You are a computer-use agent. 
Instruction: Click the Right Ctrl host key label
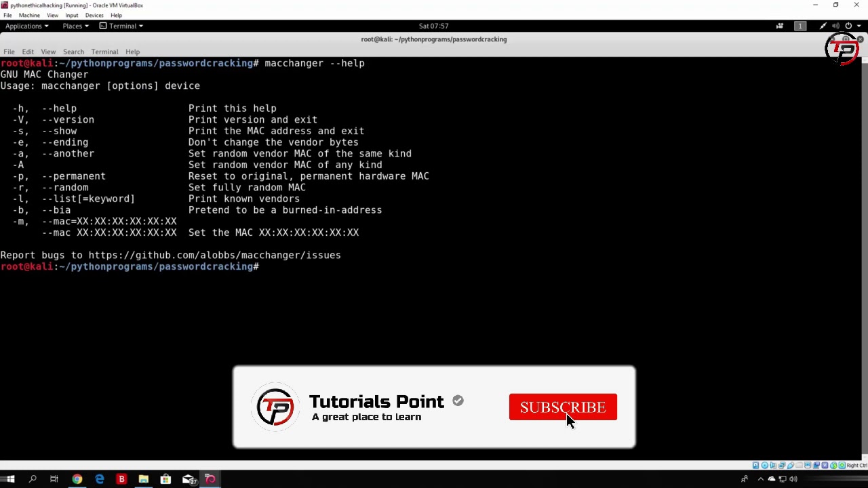(857, 465)
